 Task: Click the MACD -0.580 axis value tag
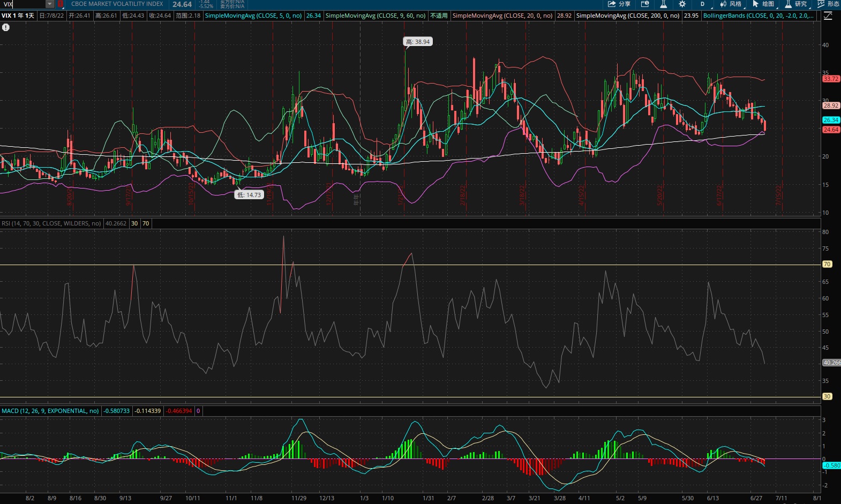click(831, 465)
